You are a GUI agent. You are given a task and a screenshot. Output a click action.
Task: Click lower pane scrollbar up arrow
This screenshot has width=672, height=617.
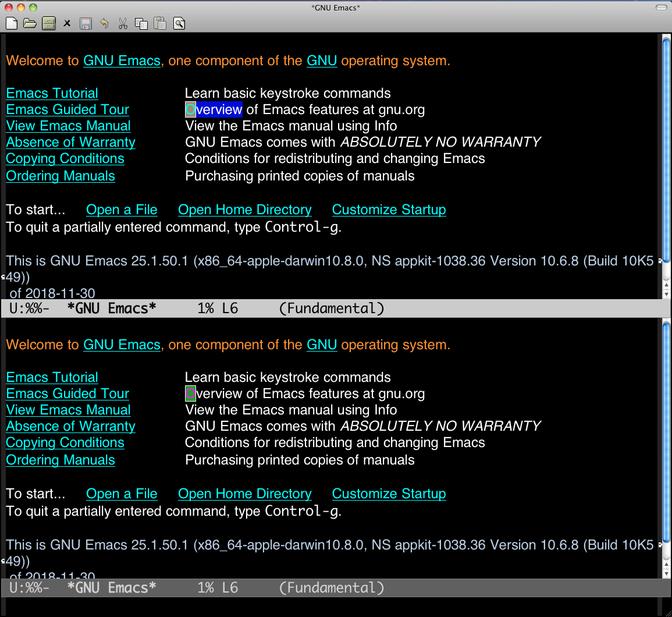tap(666, 565)
